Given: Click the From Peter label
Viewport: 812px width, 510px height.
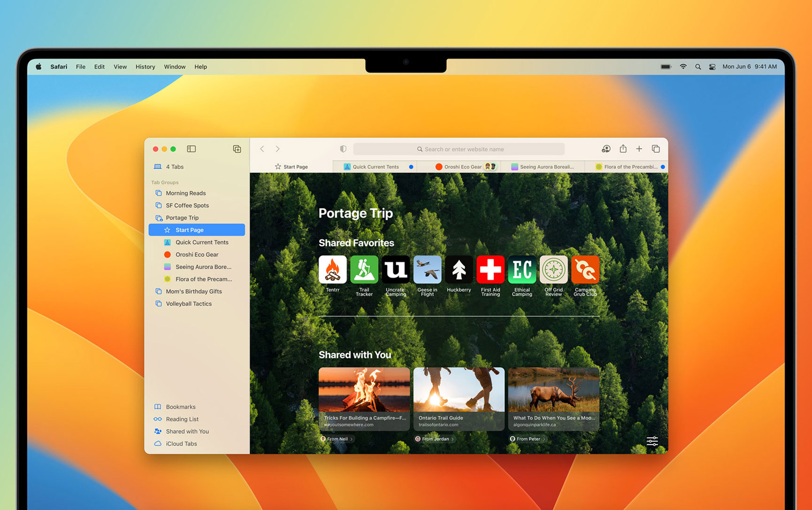Looking at the screenshot, I should pos(528,439).
